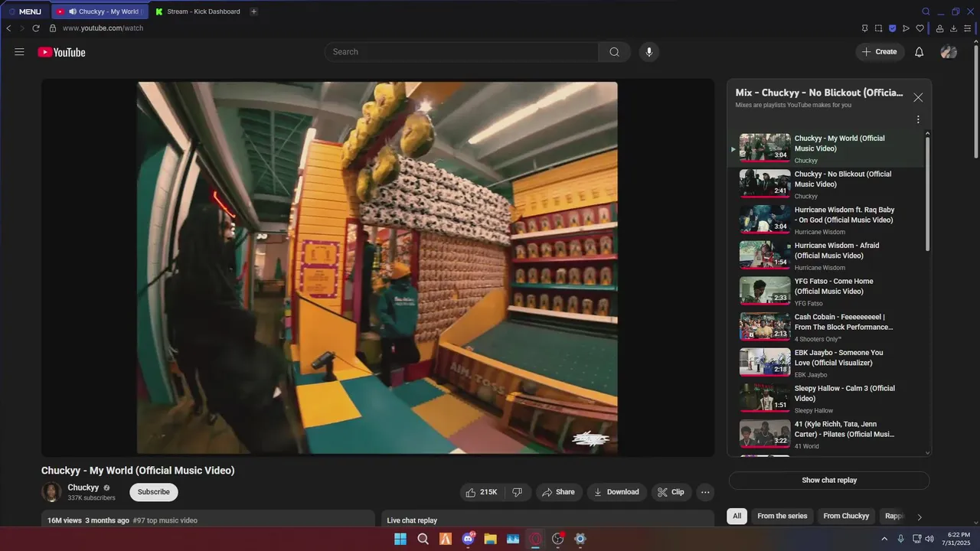Switch to 'Stream - Kick Dashboard' tab
This screenshot has height=551, width=980.
tap(198, 11)
